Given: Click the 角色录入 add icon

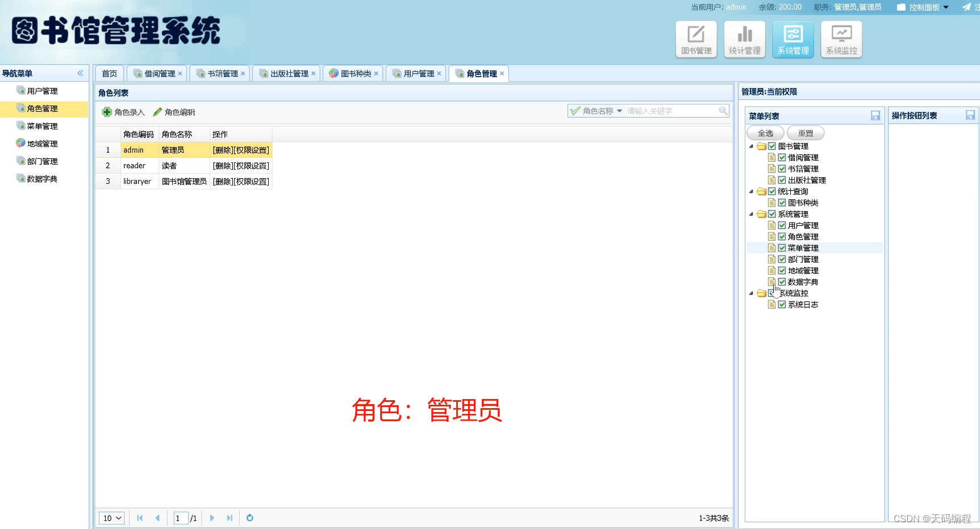Looking at the screenshot, I should click(107, 112).
